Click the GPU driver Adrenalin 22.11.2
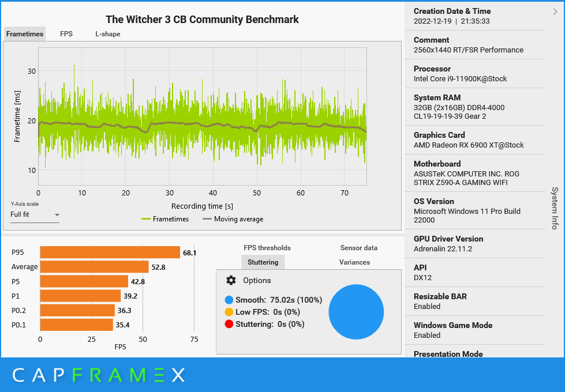Viewport: 565px width, 392px height. coord(443,248)
